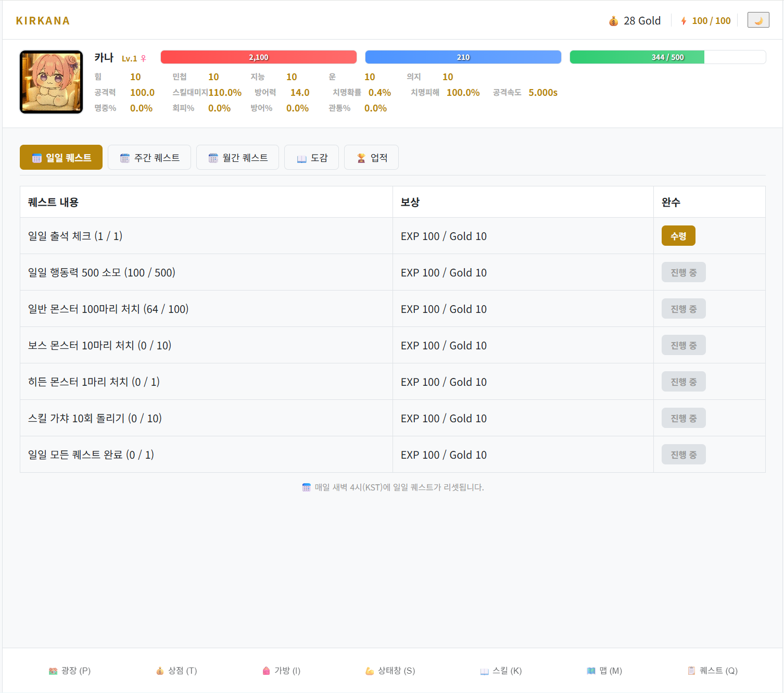Screen dimensions: 784x693
Task: Open the 도감 tab
Action: pos(312,158)
